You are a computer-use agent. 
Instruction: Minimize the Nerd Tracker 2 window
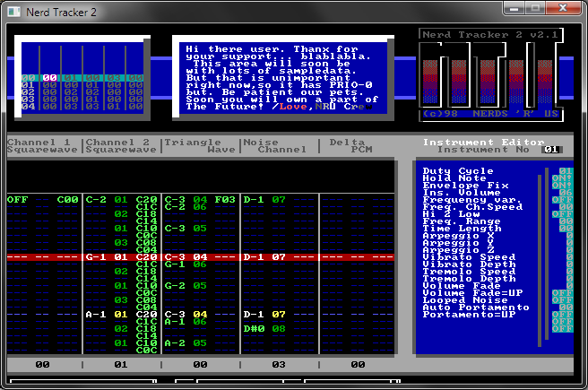tap(514, 8)
